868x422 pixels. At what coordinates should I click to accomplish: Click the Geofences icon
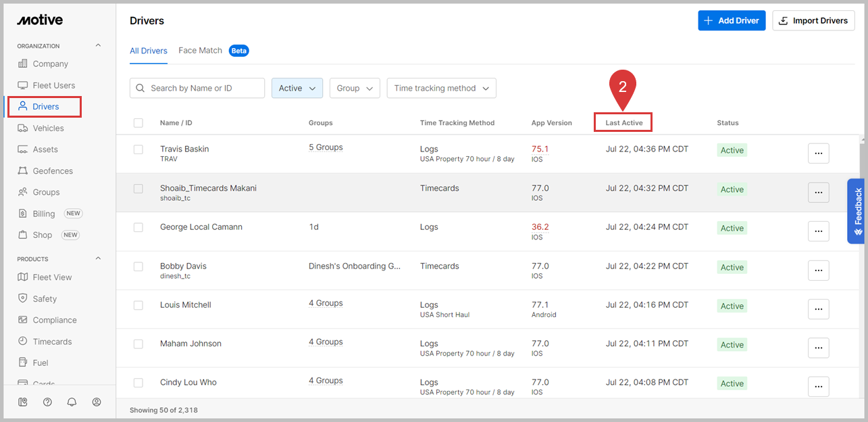tap(23, 171)
